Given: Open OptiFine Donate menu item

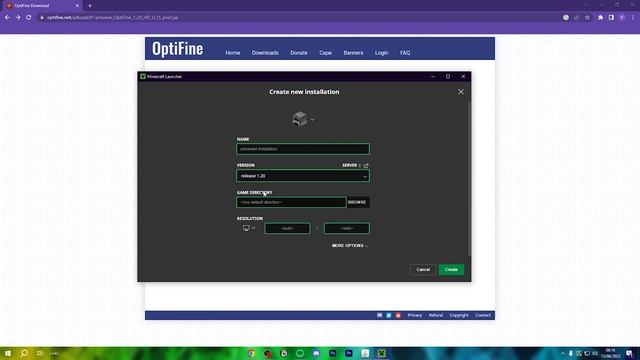Looking at the screenshot, I should [x=299, y=53].
